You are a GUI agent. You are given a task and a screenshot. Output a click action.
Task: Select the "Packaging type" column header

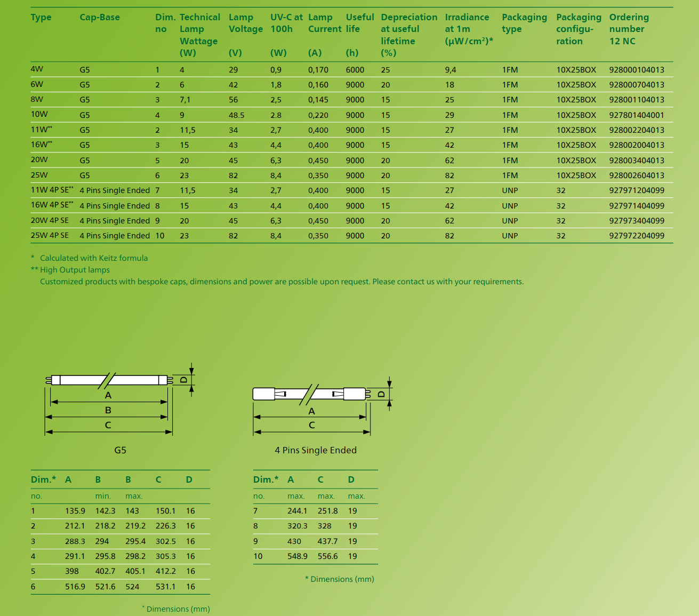524,23
